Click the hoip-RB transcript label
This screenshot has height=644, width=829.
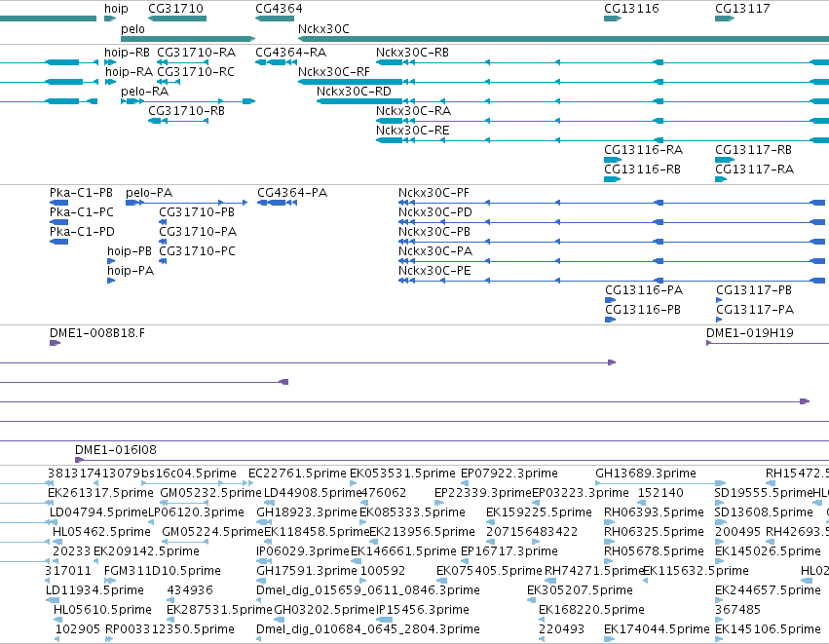(127, 53)
